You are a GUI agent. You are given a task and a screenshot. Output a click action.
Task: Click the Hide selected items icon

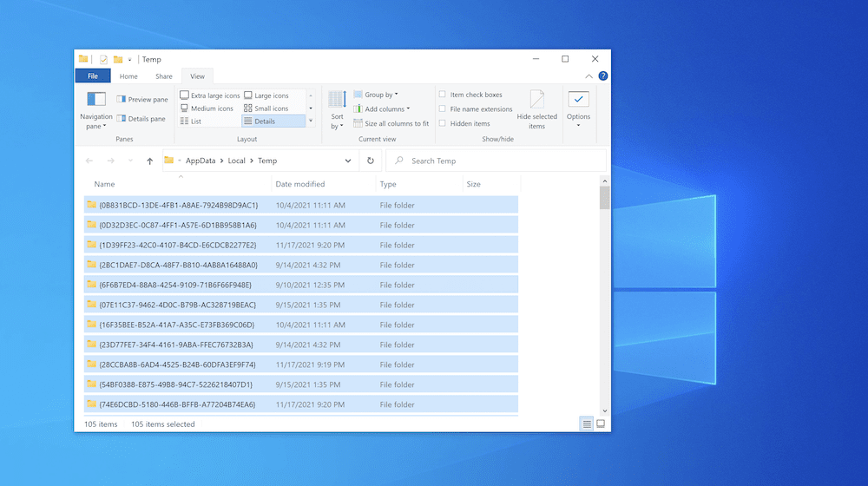click(x=537, y=101)
